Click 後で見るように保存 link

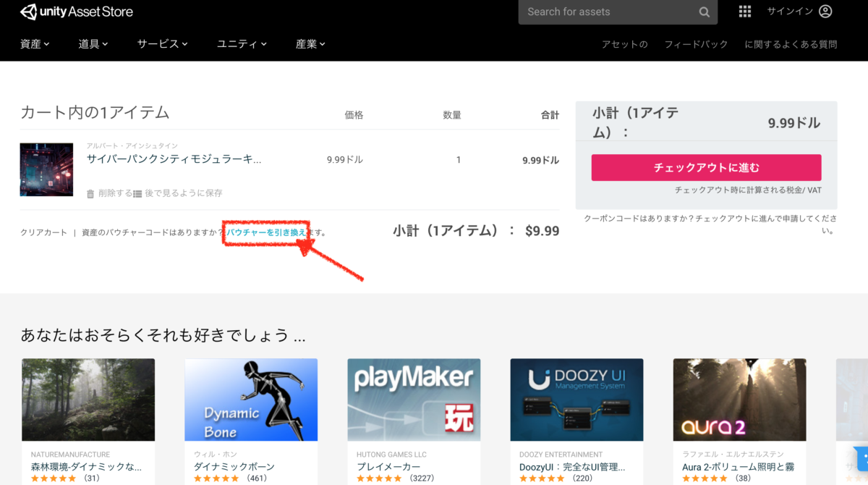183,194
